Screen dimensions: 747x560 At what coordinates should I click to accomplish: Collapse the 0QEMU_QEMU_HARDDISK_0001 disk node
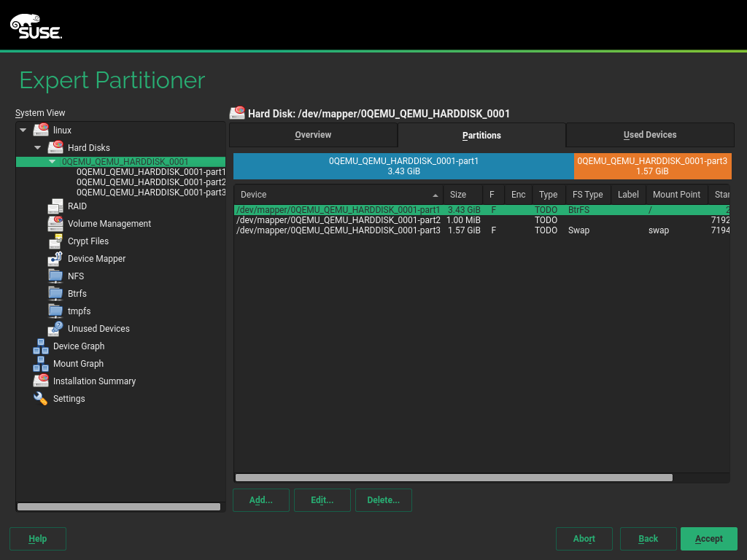click(53, 162)
